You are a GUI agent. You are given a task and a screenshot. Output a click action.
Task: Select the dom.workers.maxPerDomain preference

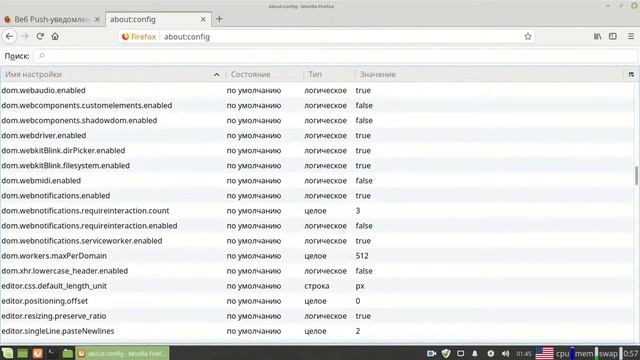point(317,256)
